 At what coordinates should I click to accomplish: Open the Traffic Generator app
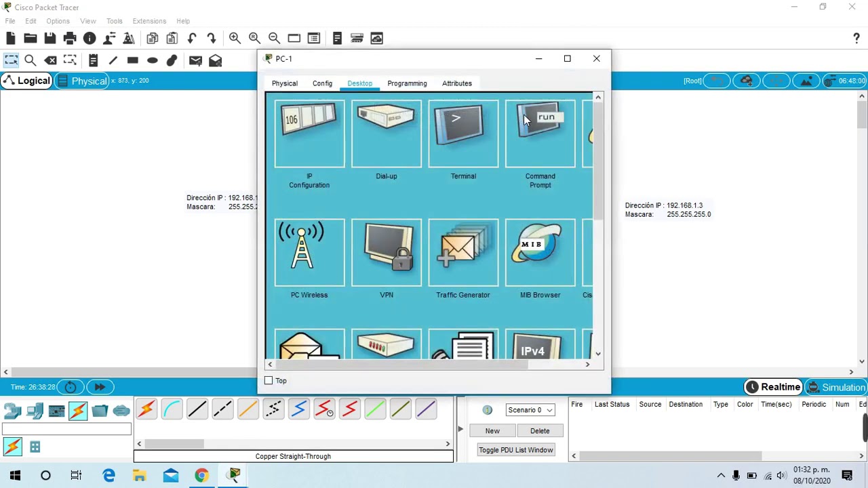click(x=463, y=252)
